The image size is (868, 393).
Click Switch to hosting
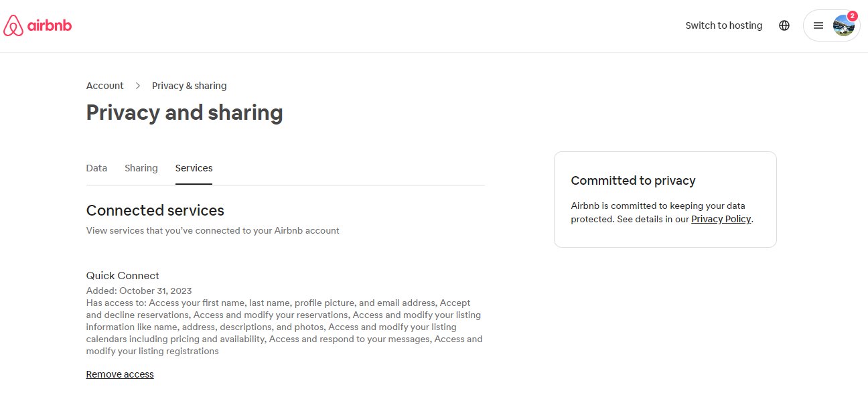point(723,25)
